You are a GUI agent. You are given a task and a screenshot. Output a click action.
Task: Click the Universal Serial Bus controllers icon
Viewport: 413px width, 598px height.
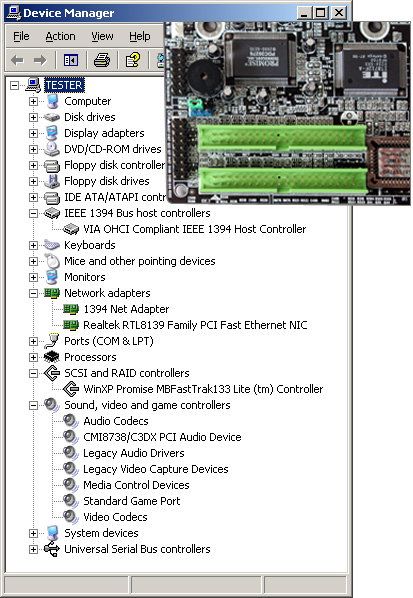pyautogui.click(x=52, y=550)
